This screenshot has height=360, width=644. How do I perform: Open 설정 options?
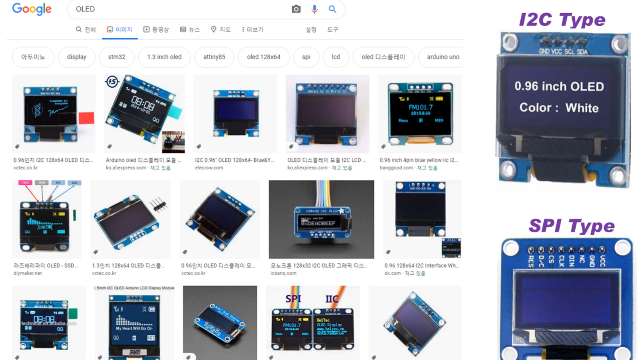click(311, 29)
